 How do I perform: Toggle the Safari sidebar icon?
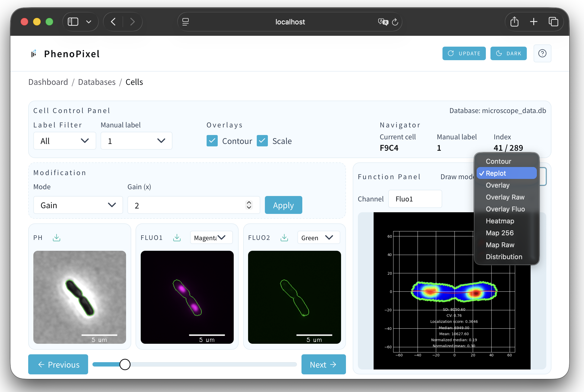click(x=73, y=22)
